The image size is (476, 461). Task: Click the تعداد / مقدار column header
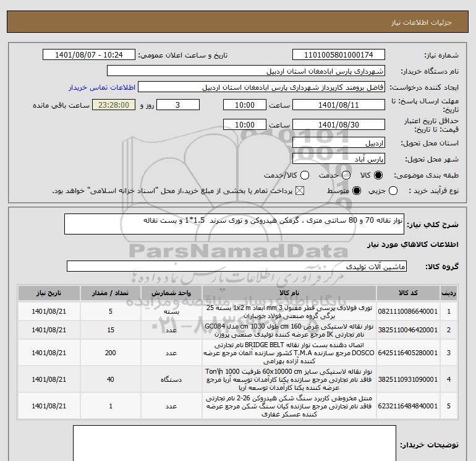pyautogui.click(x=111, y=293)
